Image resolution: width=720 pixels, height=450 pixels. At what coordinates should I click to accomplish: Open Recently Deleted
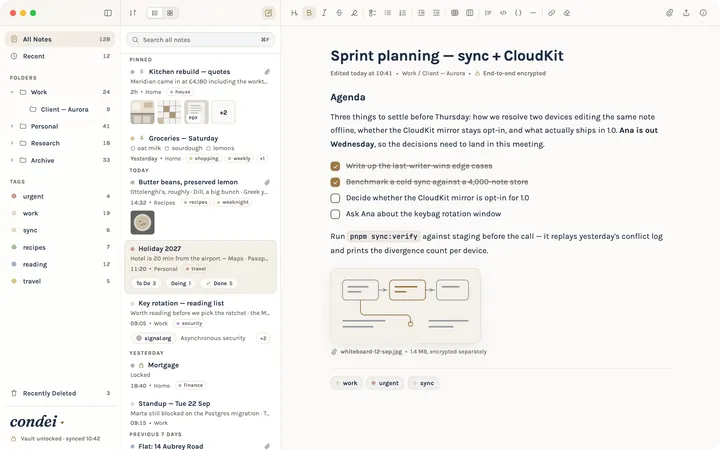tap(60, 393)
